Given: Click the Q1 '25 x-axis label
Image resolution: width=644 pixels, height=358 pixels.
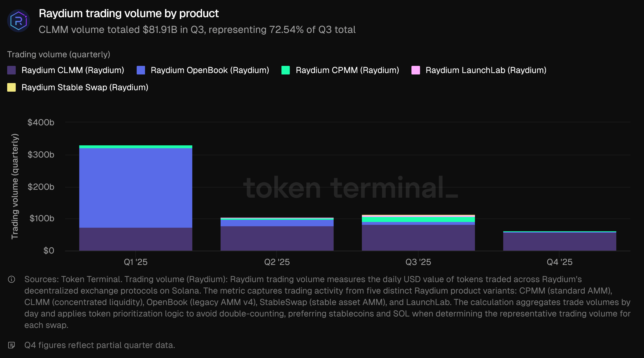Looking at the screenshot, I should pos(136,262).
